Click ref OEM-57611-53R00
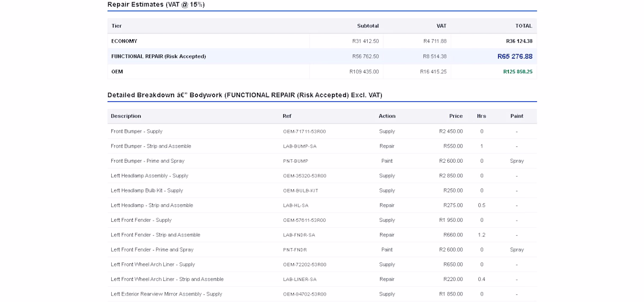The image size is (644, 302). (304, 220)
